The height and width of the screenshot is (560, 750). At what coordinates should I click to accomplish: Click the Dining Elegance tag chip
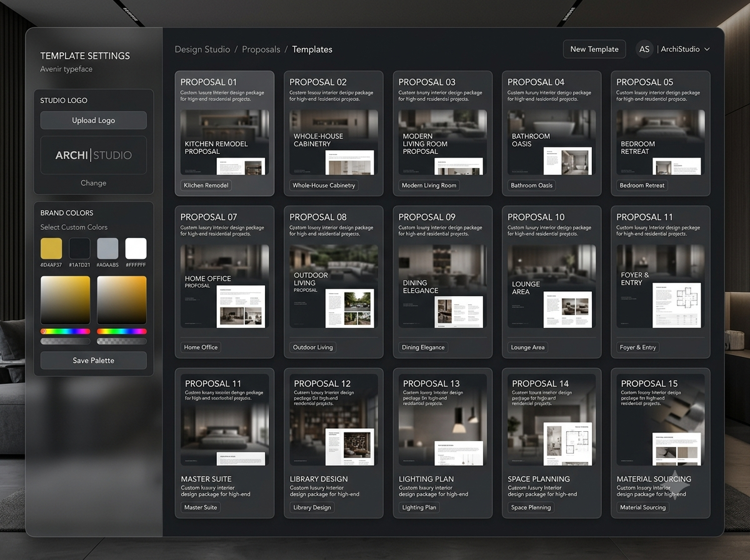click(x=423, y=347)
